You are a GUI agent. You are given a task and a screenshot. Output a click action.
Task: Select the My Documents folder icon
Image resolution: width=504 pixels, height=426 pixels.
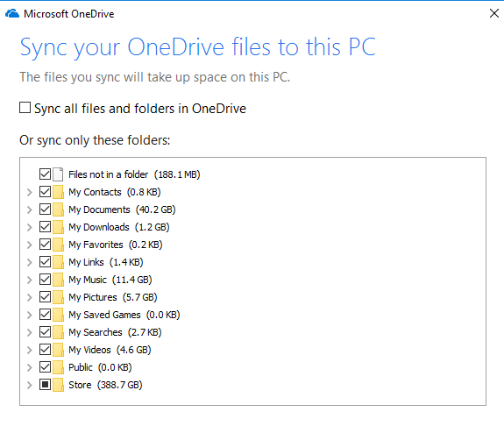pyautogui.click(x=58, y=209)
